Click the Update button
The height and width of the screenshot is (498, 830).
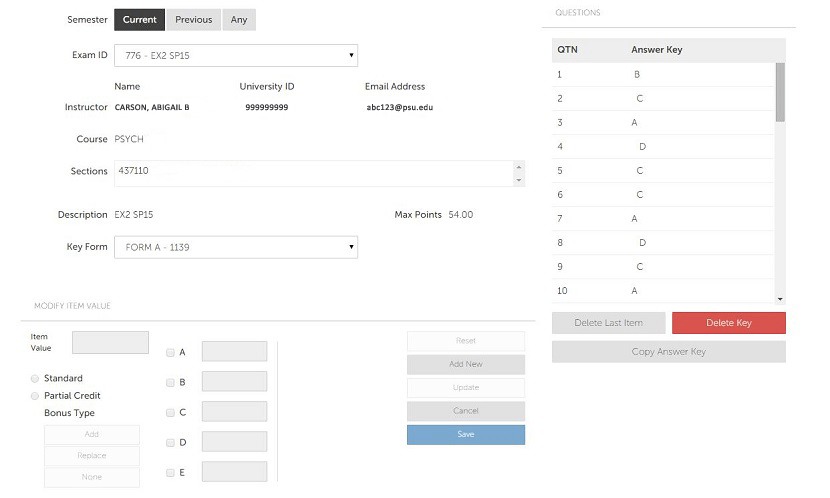466,387
